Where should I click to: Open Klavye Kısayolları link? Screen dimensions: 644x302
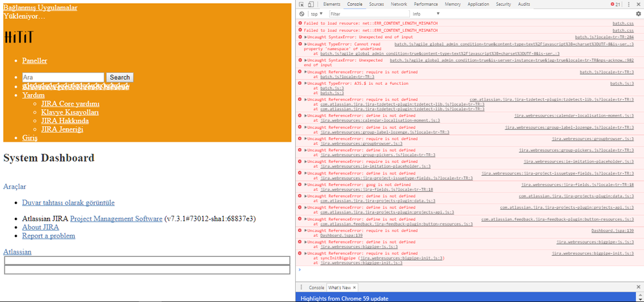(70, 113)
